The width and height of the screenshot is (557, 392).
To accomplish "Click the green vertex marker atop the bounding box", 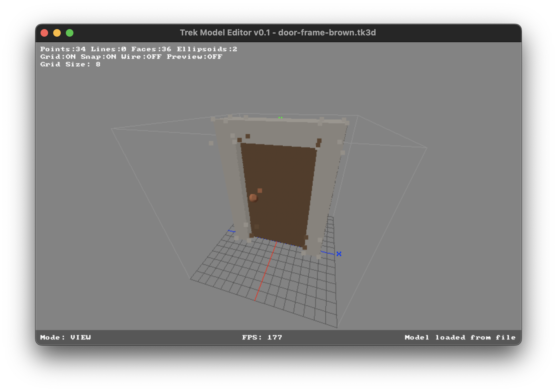I will 280,117.
